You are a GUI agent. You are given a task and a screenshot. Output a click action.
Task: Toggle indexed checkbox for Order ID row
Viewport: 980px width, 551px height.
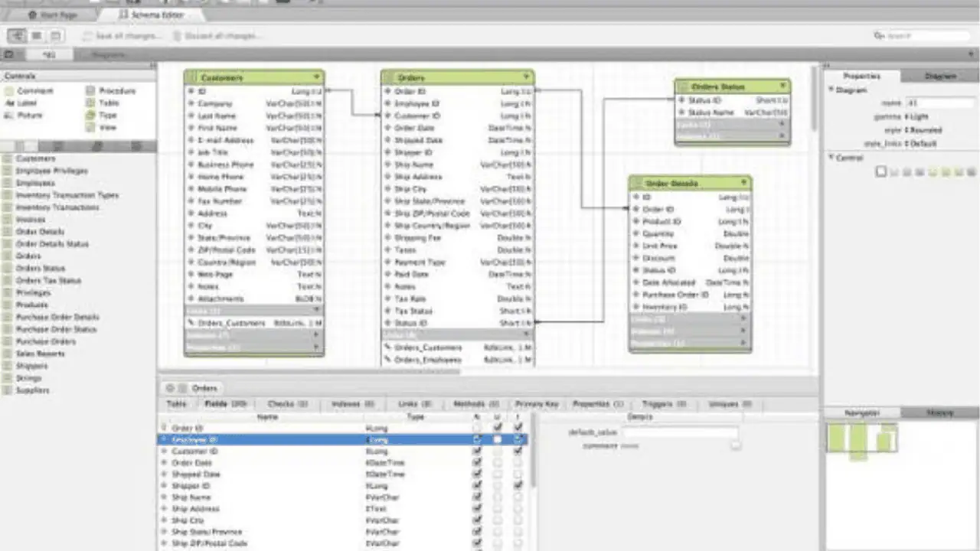click(x=518, y=429)
